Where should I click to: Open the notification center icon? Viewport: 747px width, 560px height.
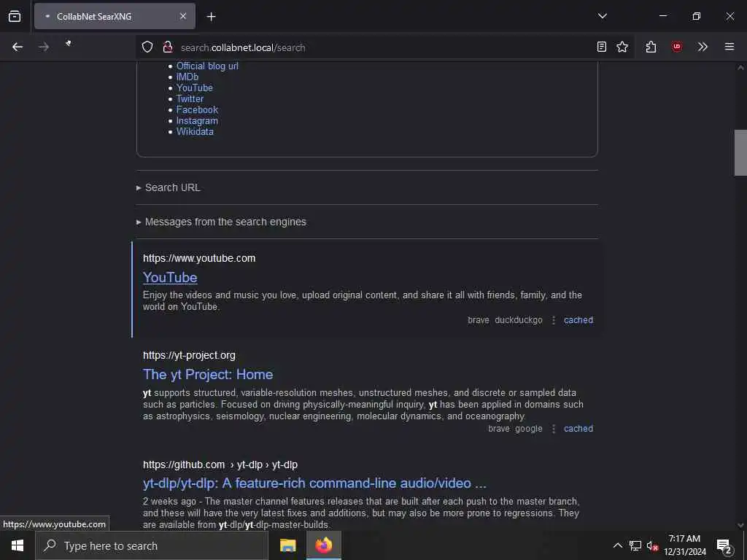pyautogui.click(x=724, y=546)
